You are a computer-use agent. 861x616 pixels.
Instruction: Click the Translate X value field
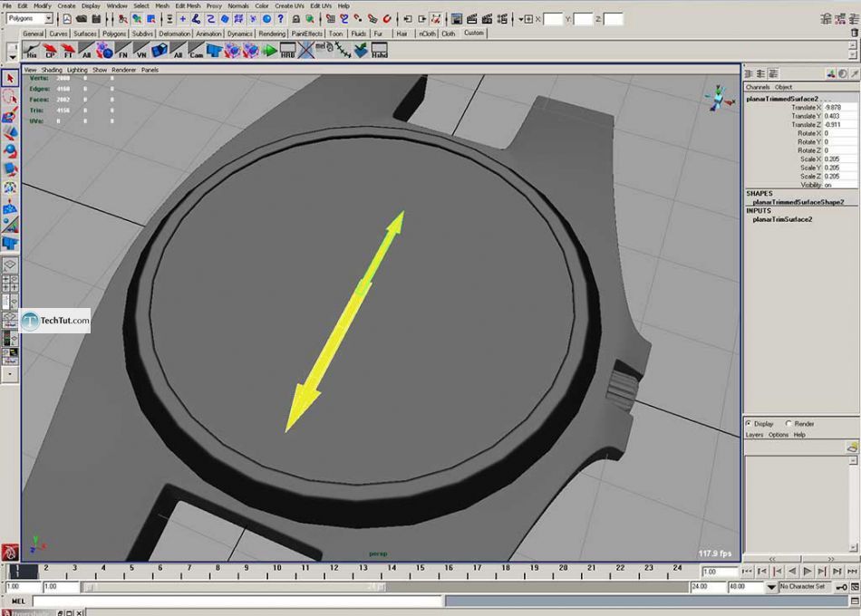840,108
